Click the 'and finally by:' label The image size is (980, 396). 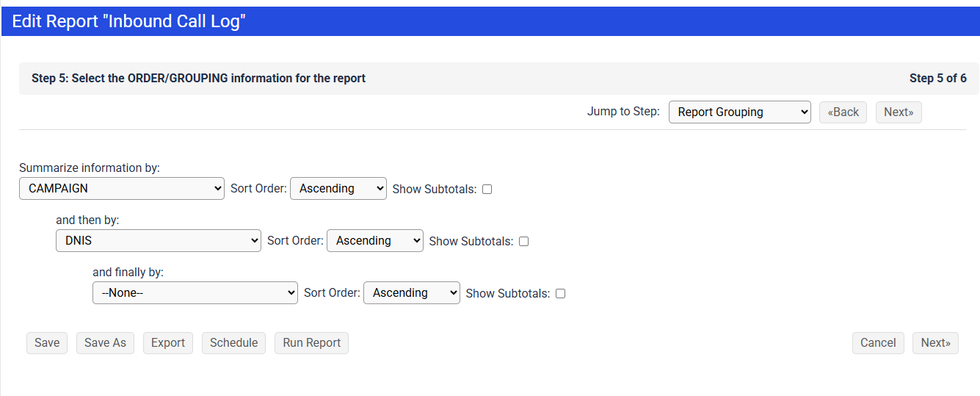pyautogui.click(x=128, y=273)
